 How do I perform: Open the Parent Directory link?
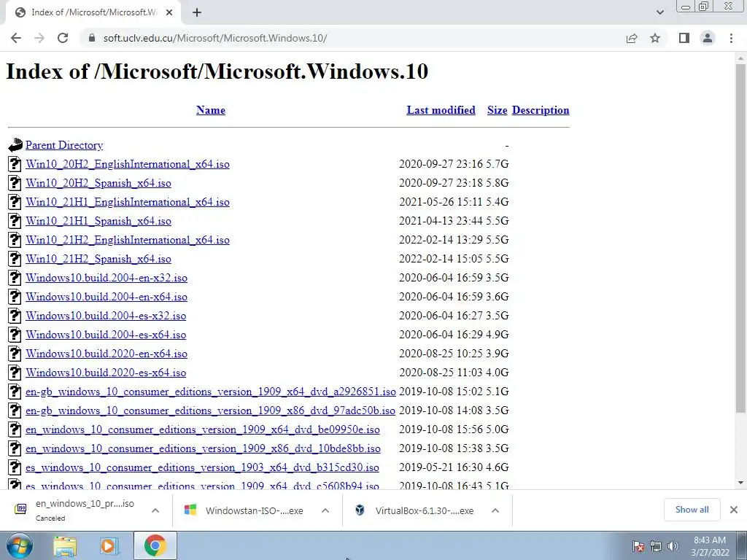click(x=64, y=145)
